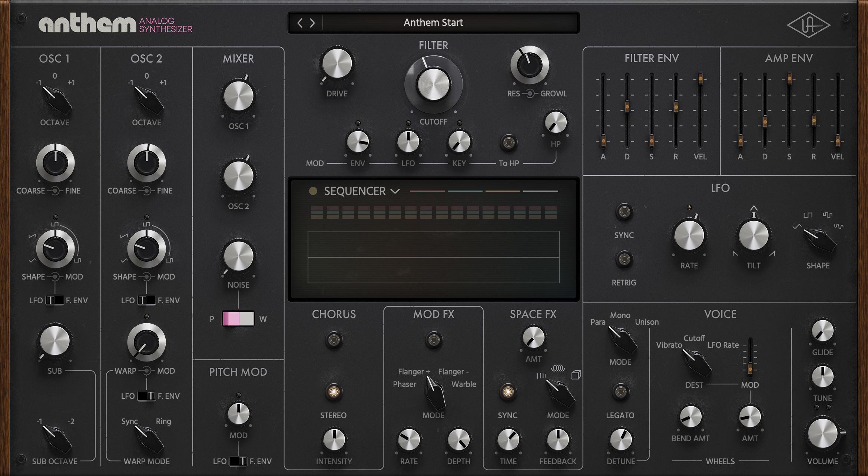Enable the LEGATO button
Screen dimensions: 868x476
click(620, 392)
